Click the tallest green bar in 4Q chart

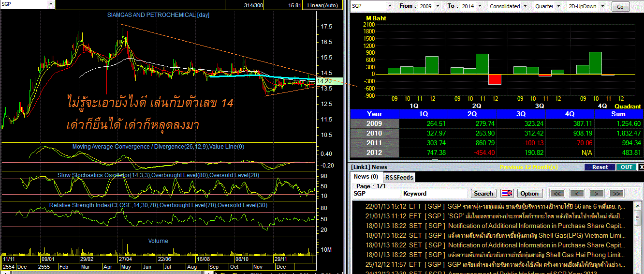(595, 63)
